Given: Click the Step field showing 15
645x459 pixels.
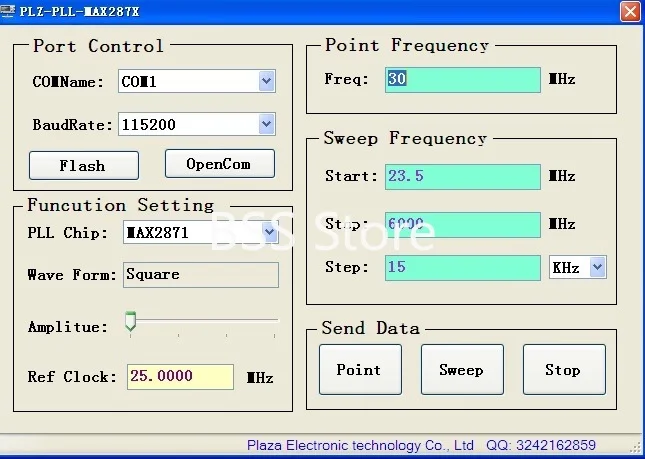Looking at the screenshot, I should 463,268.
